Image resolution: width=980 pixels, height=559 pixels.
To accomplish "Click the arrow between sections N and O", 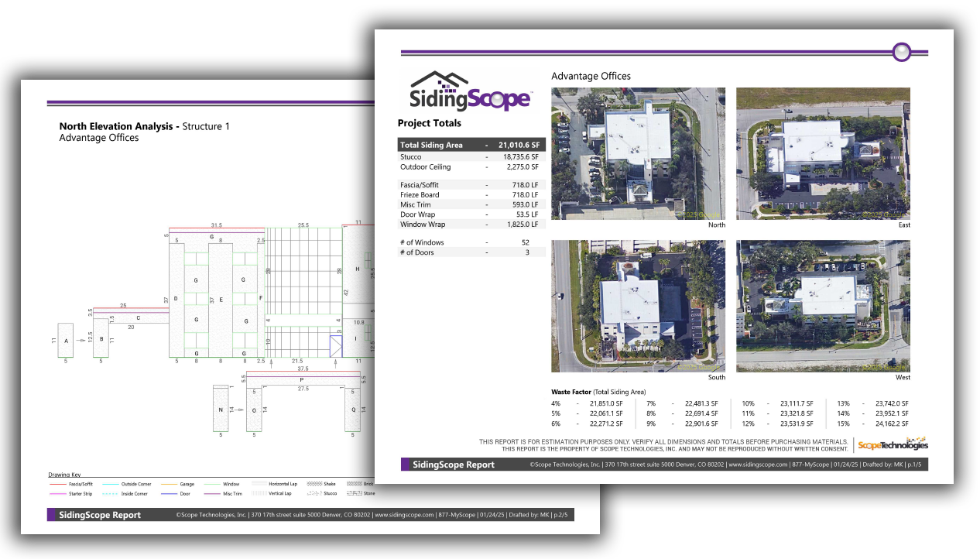I will [238, 410].
